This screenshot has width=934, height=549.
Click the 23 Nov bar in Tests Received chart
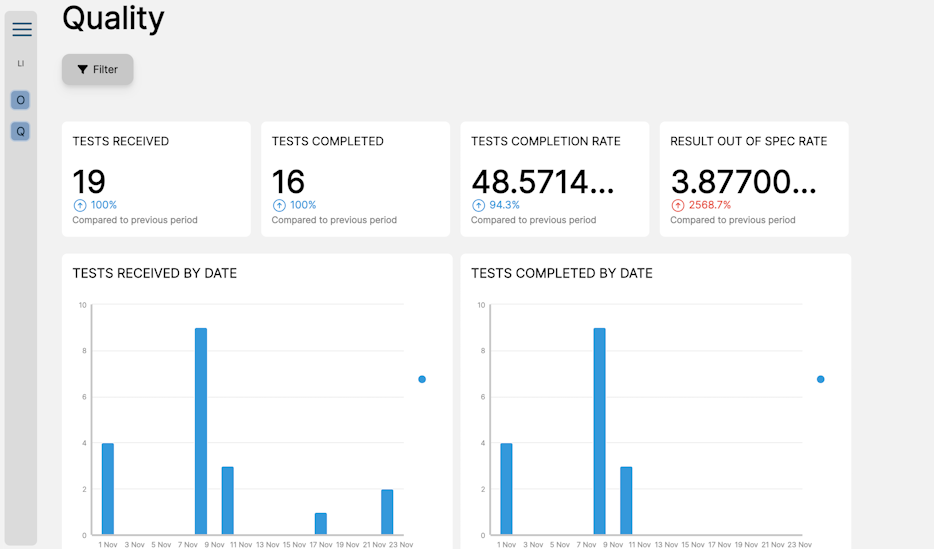[387, 512]
